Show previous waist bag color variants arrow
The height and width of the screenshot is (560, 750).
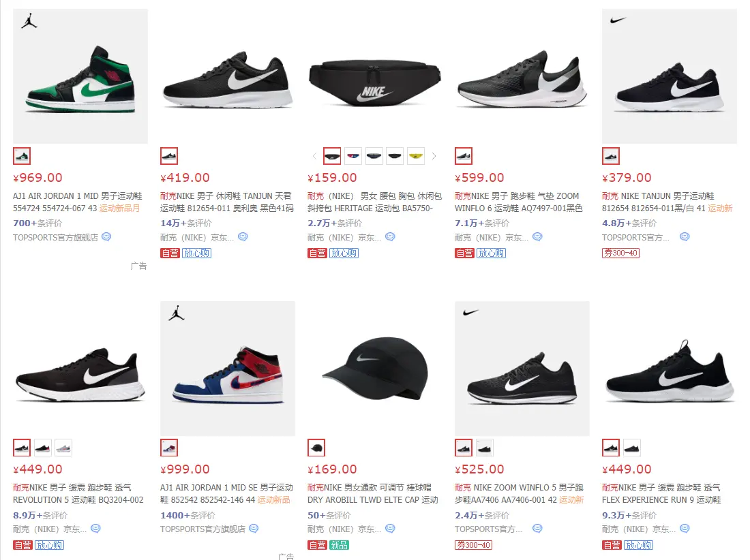tap(314, 156)
